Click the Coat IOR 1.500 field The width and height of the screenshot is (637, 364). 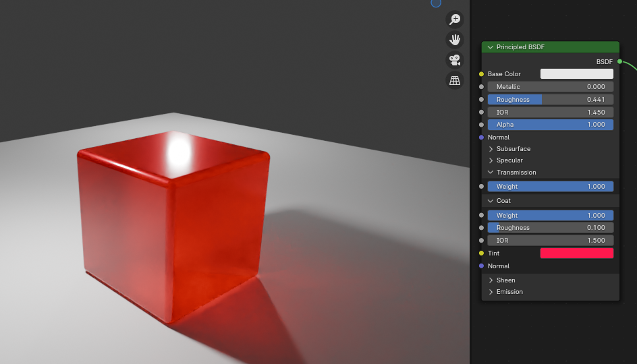click(x=551, y=241)
